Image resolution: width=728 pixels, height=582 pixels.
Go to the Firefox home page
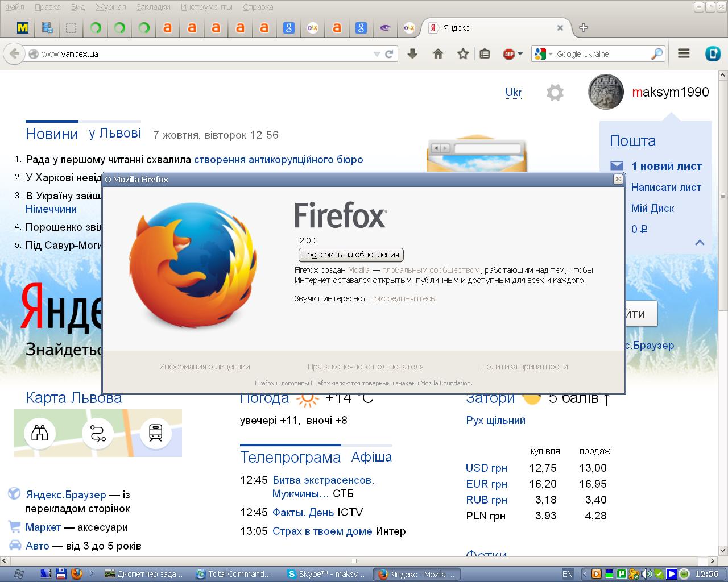coord(438,54)
